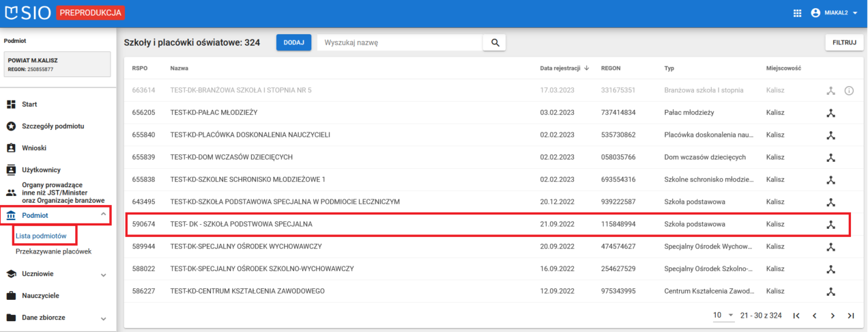868x332 pixels.
Task: Open structure icon for DOM WCZASÓW DZIECIĘCYCH row
Action: click(830, 157)
